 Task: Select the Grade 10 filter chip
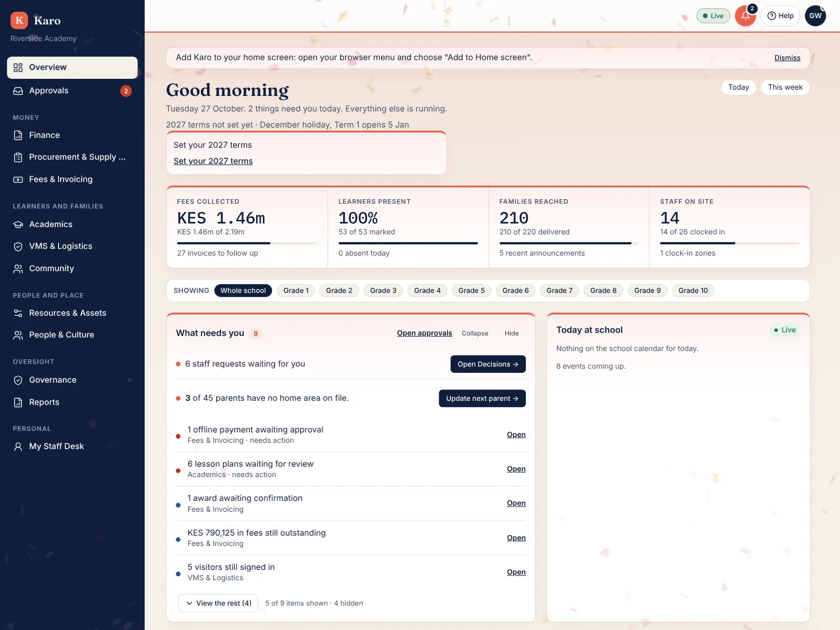tap(693, 290)
